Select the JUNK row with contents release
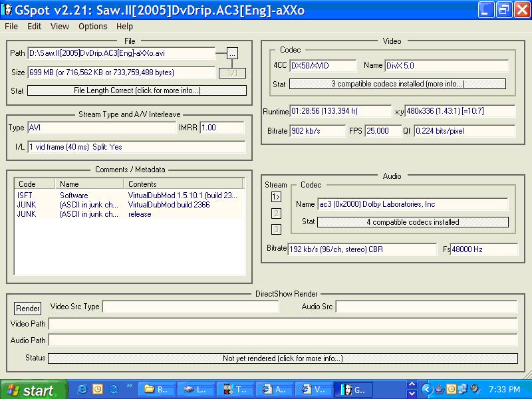The image size is (532, 399). 129,214
